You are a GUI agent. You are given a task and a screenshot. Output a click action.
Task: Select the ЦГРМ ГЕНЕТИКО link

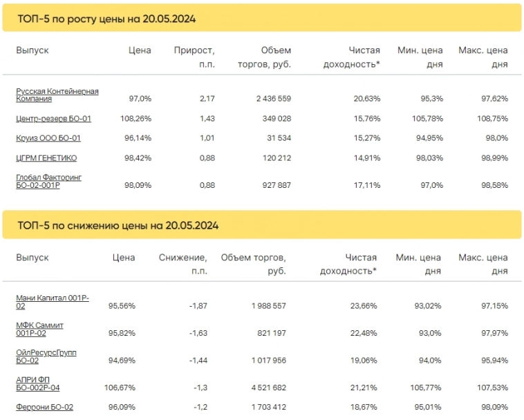click(46, 157)
